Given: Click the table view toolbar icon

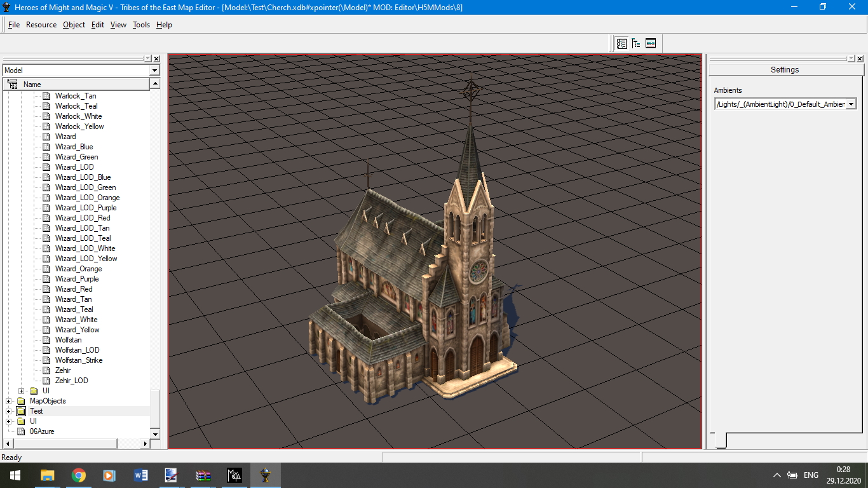Looking at the screenshot, I should pos(651,43).
